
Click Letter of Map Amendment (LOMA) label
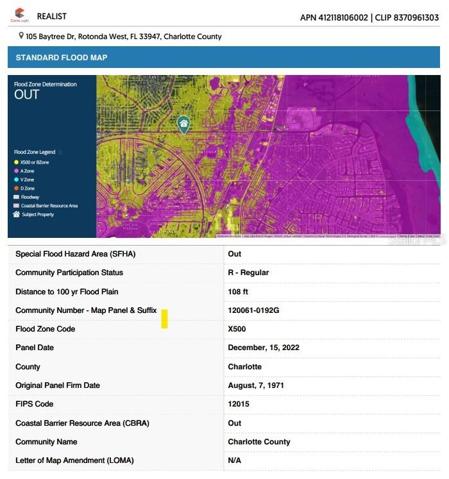pos(74,460)
